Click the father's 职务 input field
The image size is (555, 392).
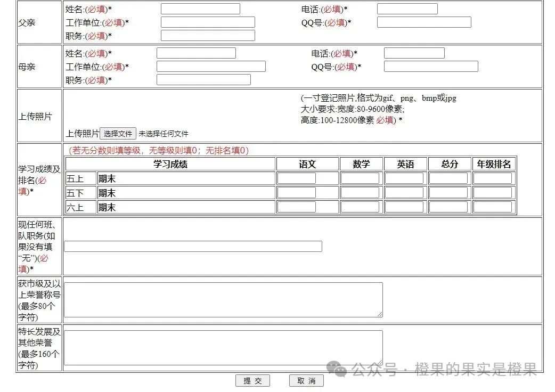point(208,35)
